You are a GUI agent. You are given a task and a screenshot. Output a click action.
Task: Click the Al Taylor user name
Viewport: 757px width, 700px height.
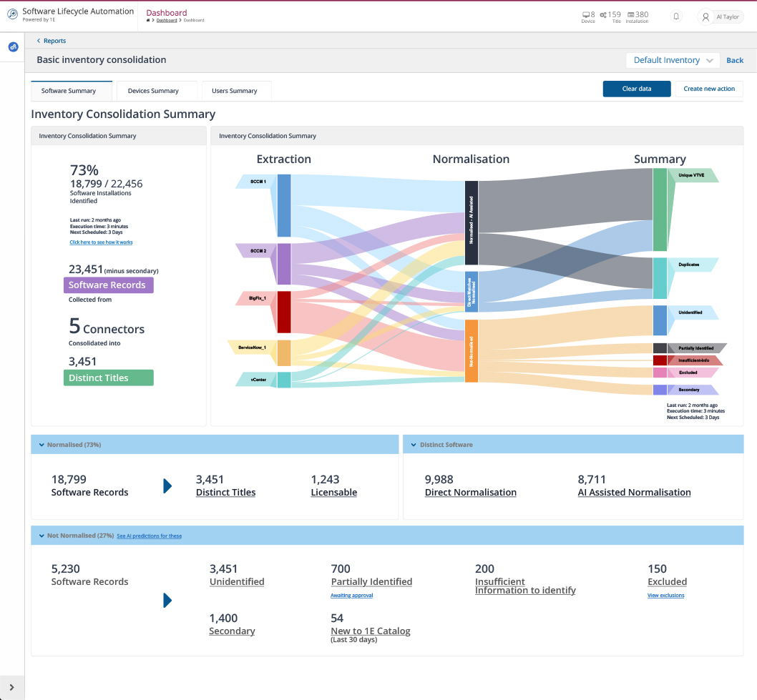(x=727, y=17)
